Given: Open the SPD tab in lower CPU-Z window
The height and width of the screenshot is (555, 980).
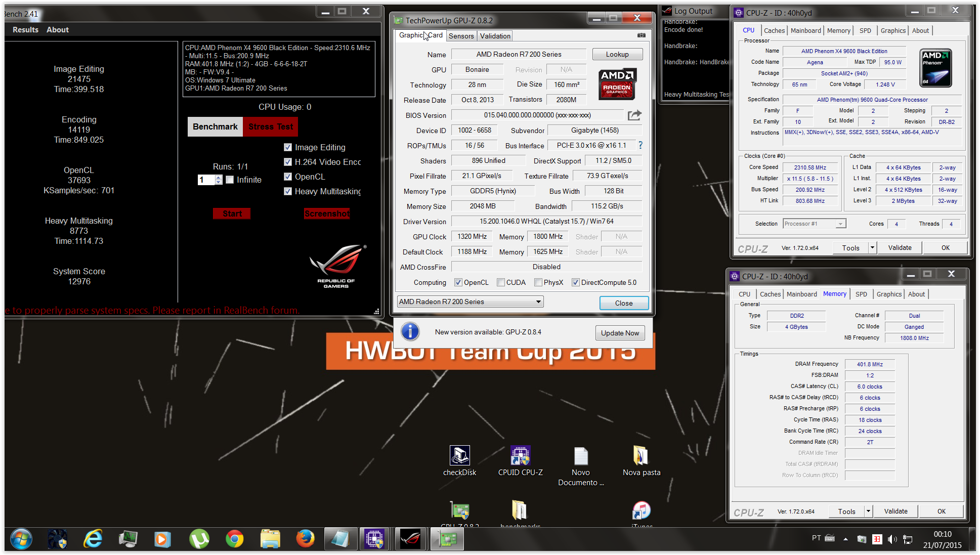Looking at the screenshot, I should point(861,294).
